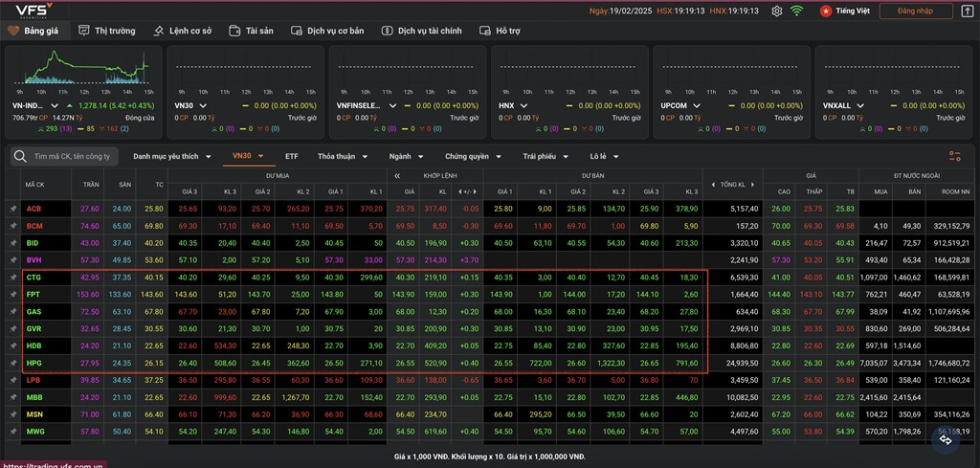980x468 pixels.
Task: Pin the GAS row
Action: coord(12,311)
